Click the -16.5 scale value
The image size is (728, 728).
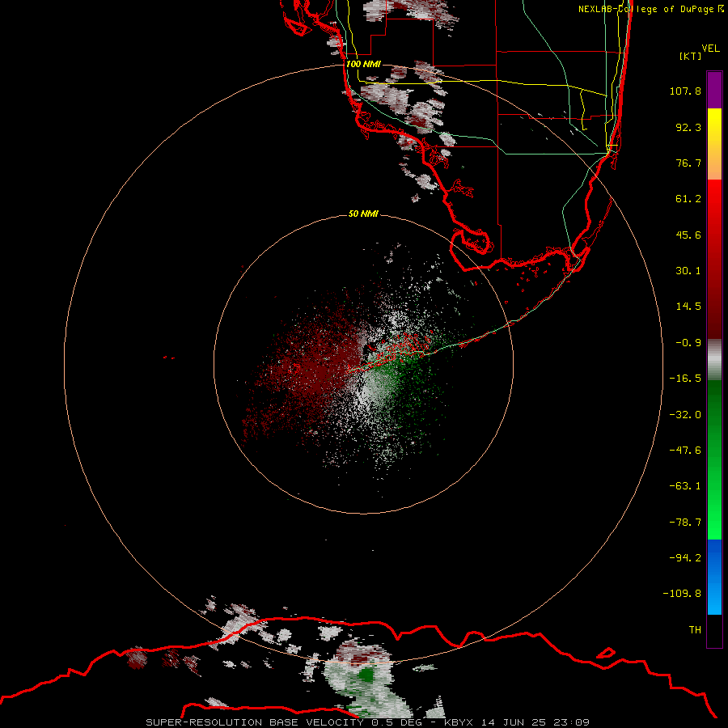[x=685, y=379]
